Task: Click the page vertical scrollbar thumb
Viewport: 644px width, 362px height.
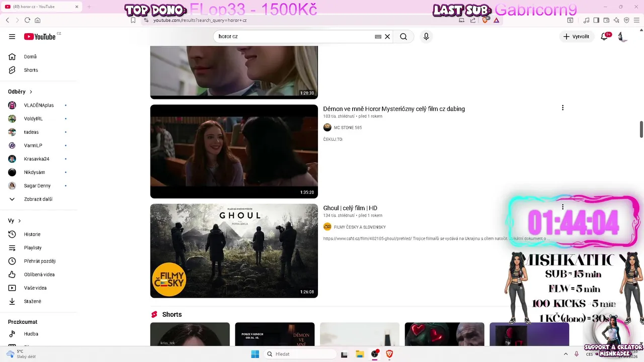Action: pyautogui.click(x=641, y=129)
